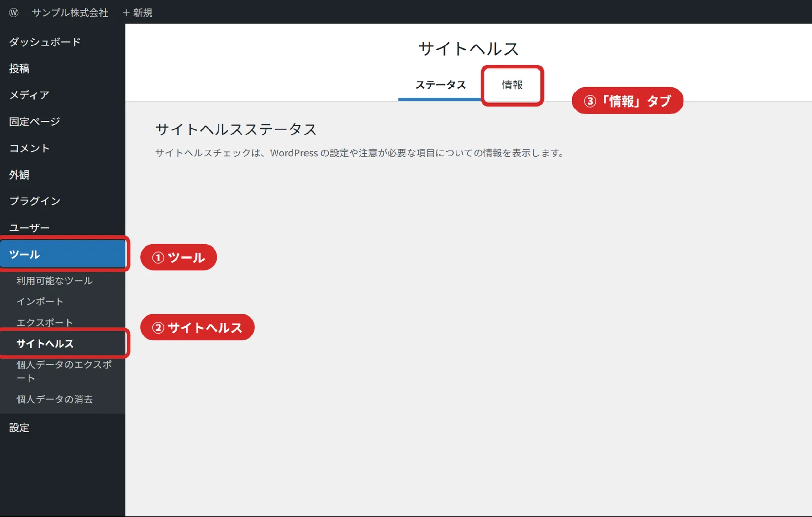
Task: Click the サイトヘルスチェック description sentence
Action: 360,153
